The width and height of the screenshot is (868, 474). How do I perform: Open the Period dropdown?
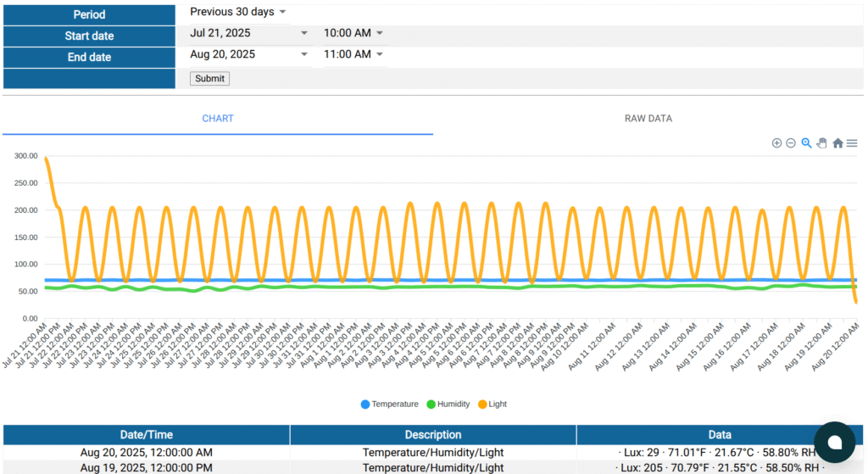238,12
